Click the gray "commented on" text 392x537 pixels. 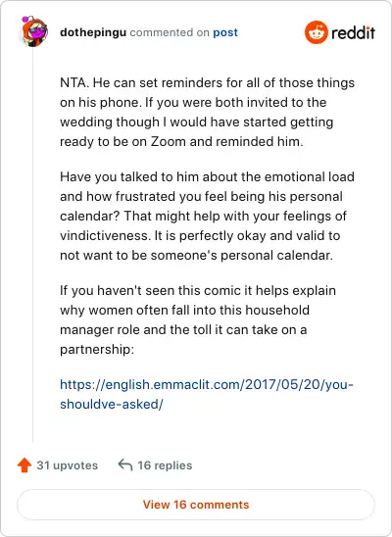(170, 32)
